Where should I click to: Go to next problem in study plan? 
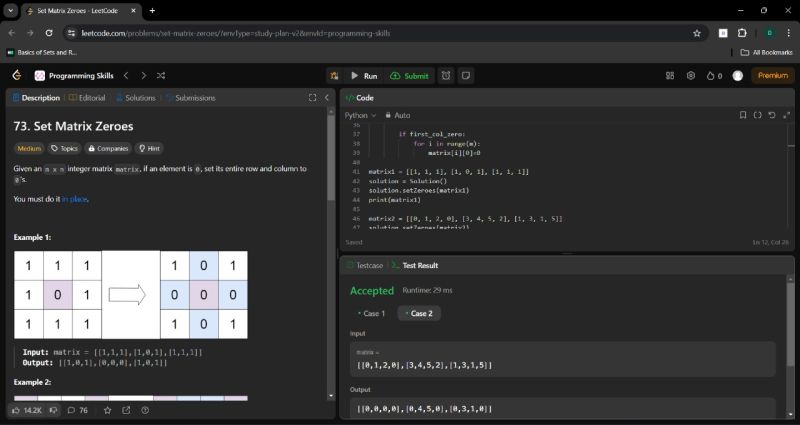click(143, 76)
